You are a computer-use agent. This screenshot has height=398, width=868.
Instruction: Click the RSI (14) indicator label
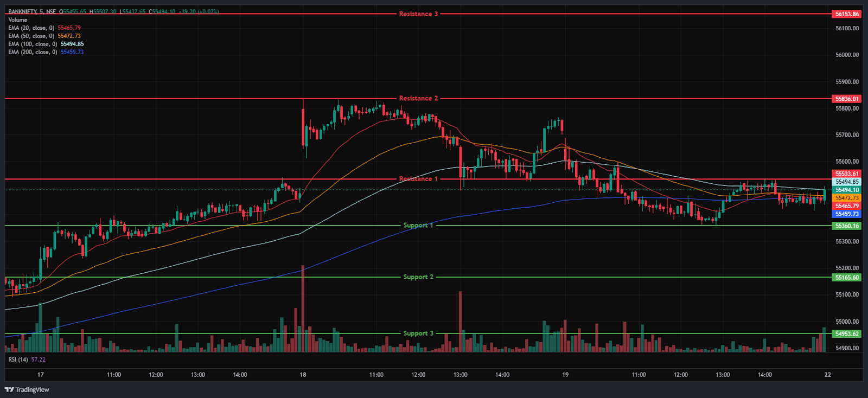pos(18,360)
